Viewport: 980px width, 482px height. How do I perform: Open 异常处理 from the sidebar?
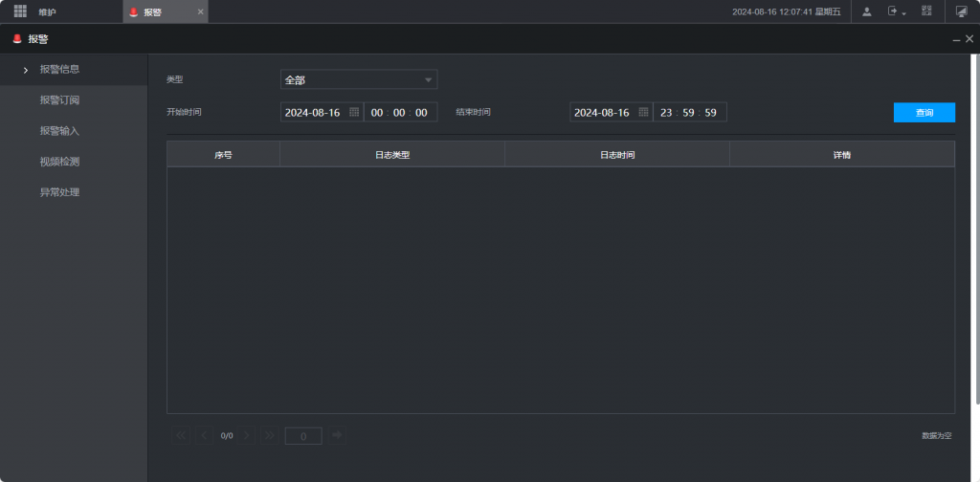[x=59, y=192]
